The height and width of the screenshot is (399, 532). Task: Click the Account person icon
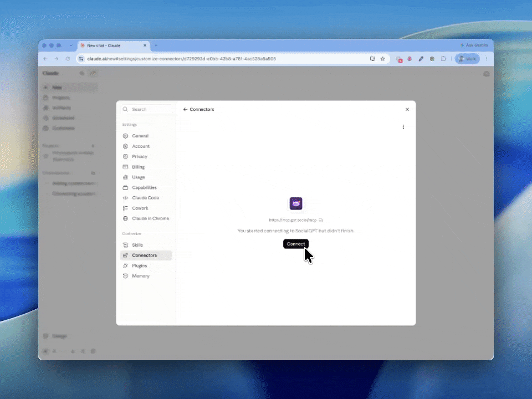coord(125,146)
